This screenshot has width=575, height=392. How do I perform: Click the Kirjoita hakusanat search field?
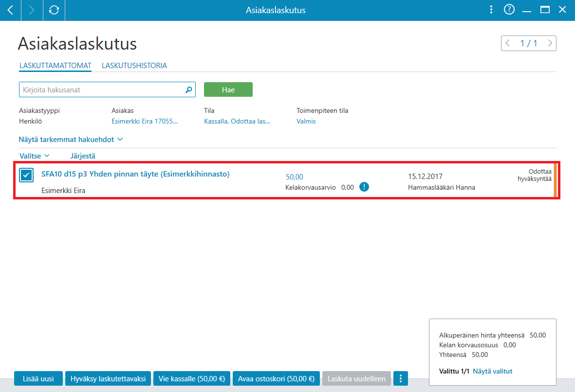(103, 90)
